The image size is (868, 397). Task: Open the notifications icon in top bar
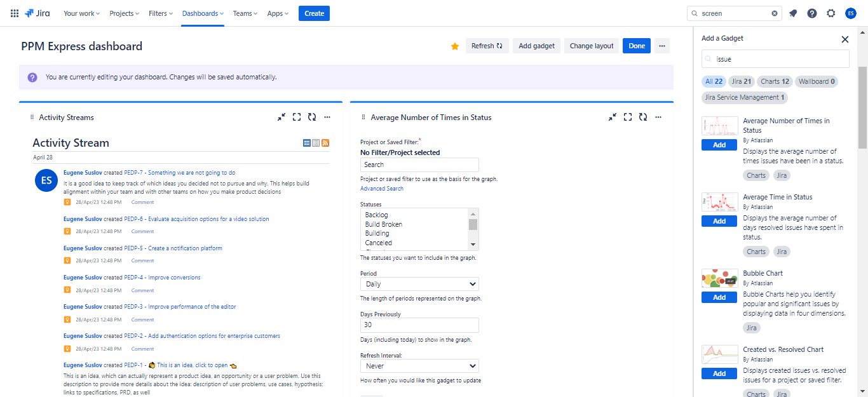click(x=793, y=13)
